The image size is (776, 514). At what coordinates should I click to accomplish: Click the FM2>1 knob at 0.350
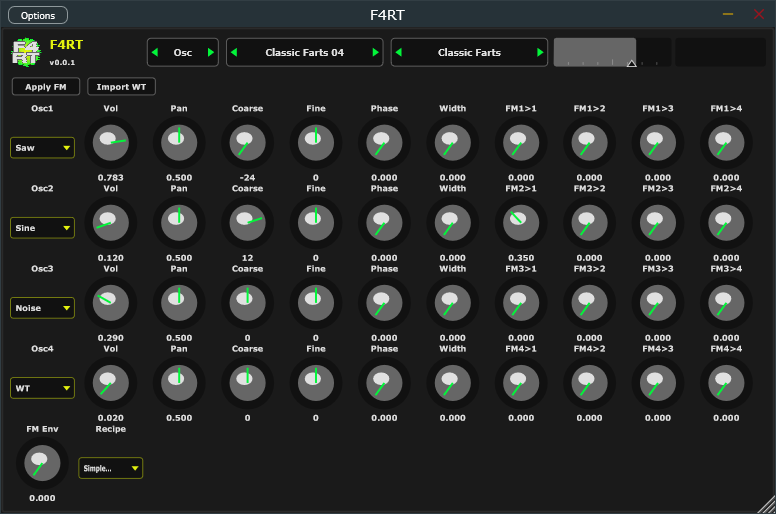521,223
